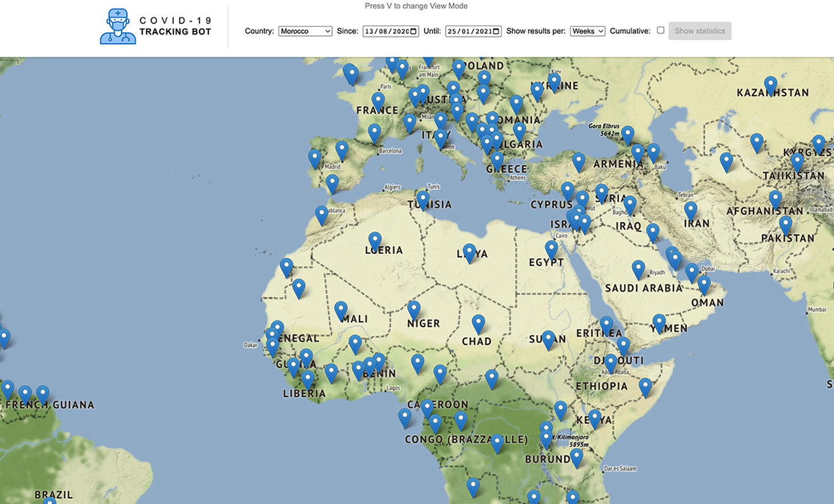Select the map pin above the Djibouti label

tap(623, 346)
